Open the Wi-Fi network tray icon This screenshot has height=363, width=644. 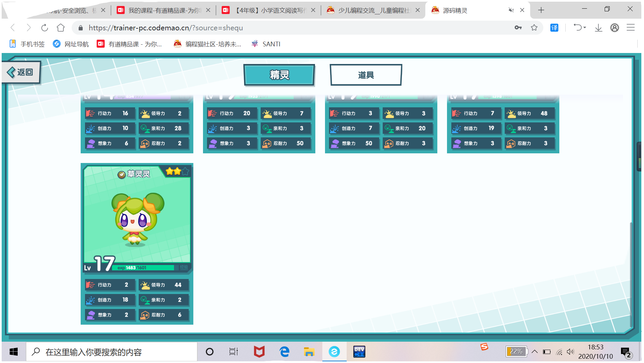pyautogui.click(x=559, y=352)
